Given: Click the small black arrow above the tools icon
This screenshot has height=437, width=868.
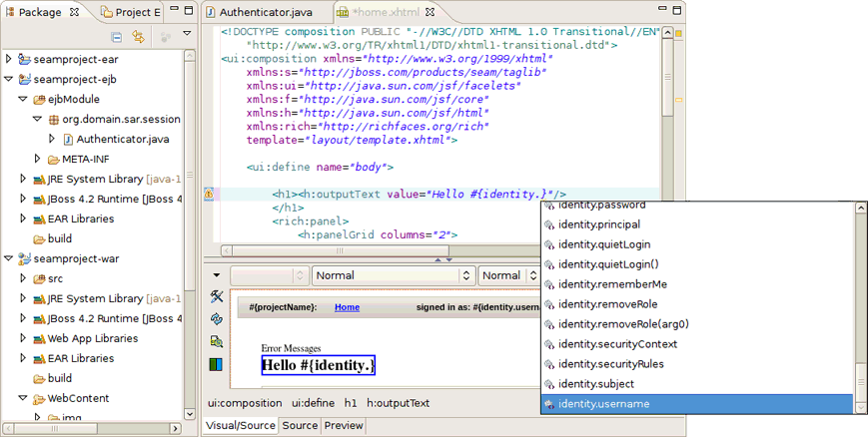Looking at the screenshot, I should point(217,275).
